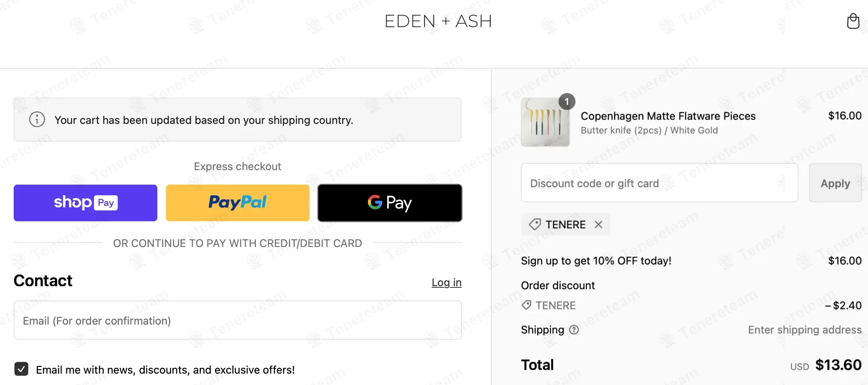The width and height of the screenshot is (868, 385).
Task: Open the shopping bag cart icon
Action: click(x=853, y=21)
